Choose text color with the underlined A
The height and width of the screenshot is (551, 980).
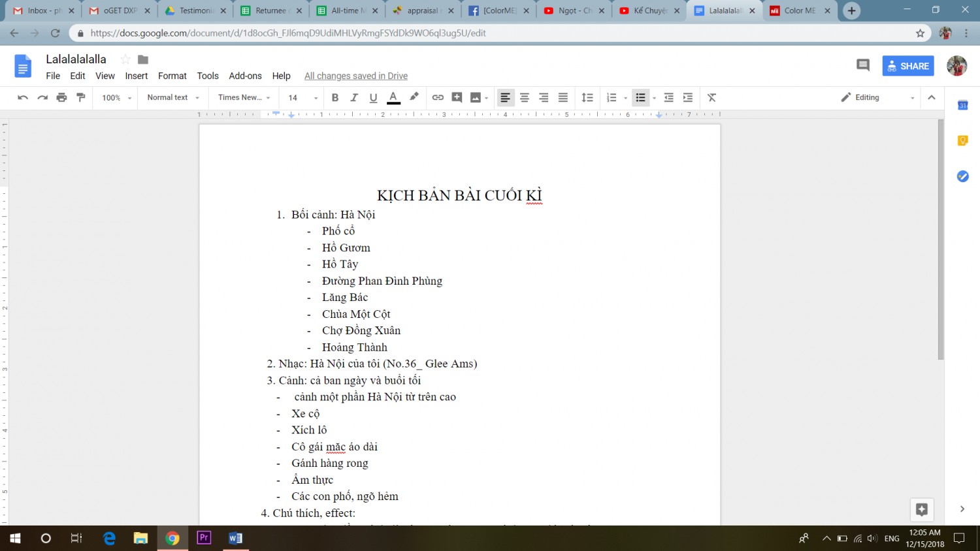393,97
